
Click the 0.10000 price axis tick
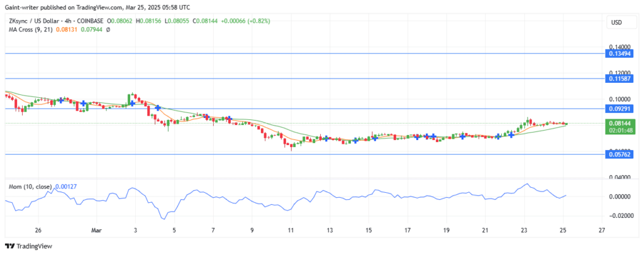pos(619,99)
